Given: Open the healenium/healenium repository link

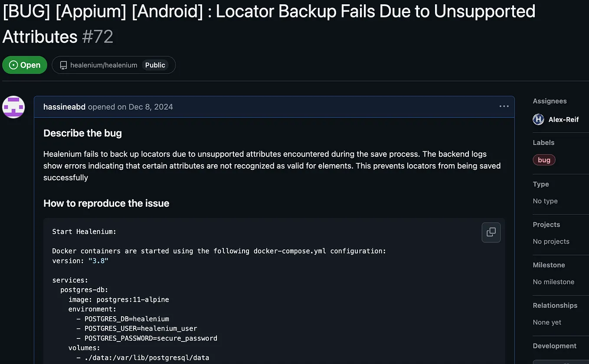Looking at the screenshot, I should pyautogui.click(x=104, y=65).
